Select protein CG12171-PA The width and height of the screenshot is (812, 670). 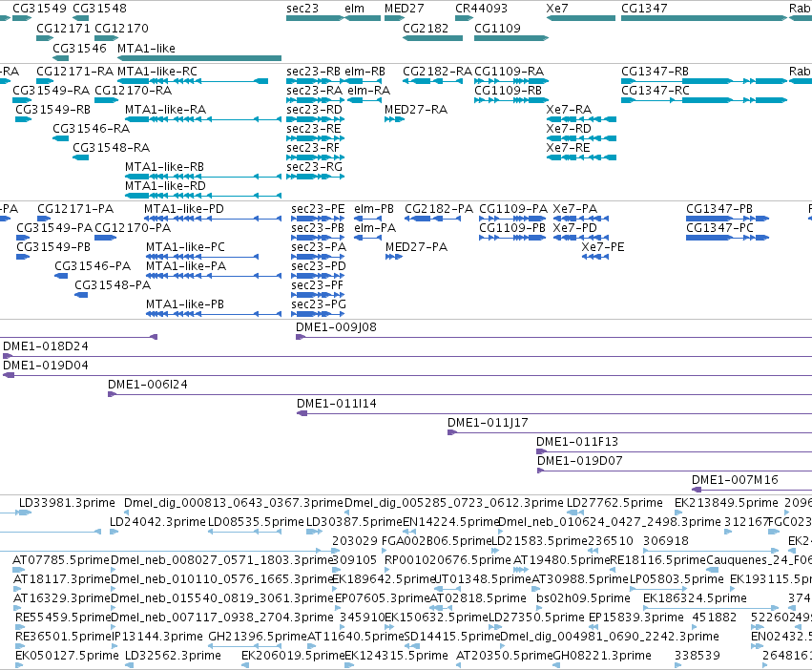pos(45,219)
